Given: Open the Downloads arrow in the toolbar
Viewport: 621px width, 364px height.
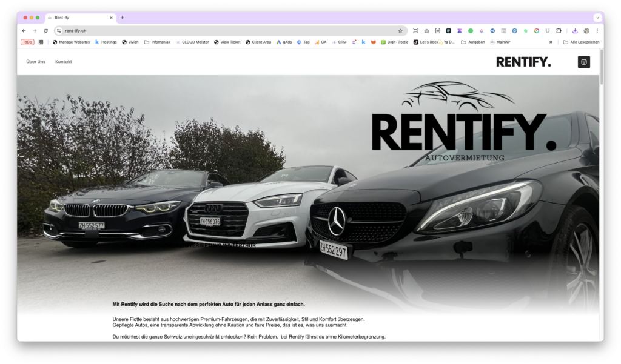Looking at the screenshot, I should pyautogui.click(x=575, y=31).
